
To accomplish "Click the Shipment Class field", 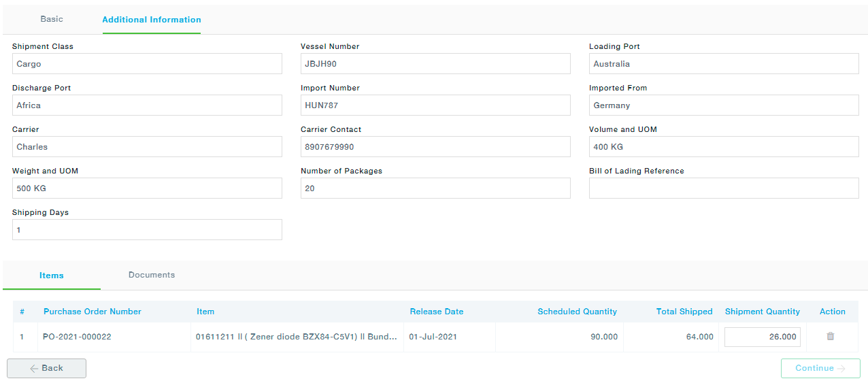I will (x=147, y=64).
